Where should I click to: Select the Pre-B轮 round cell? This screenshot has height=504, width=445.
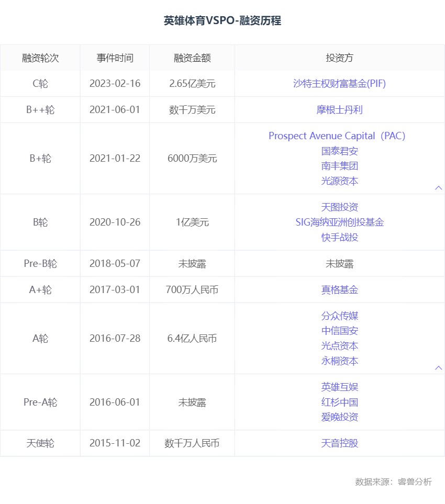click(x=40, y=264)
